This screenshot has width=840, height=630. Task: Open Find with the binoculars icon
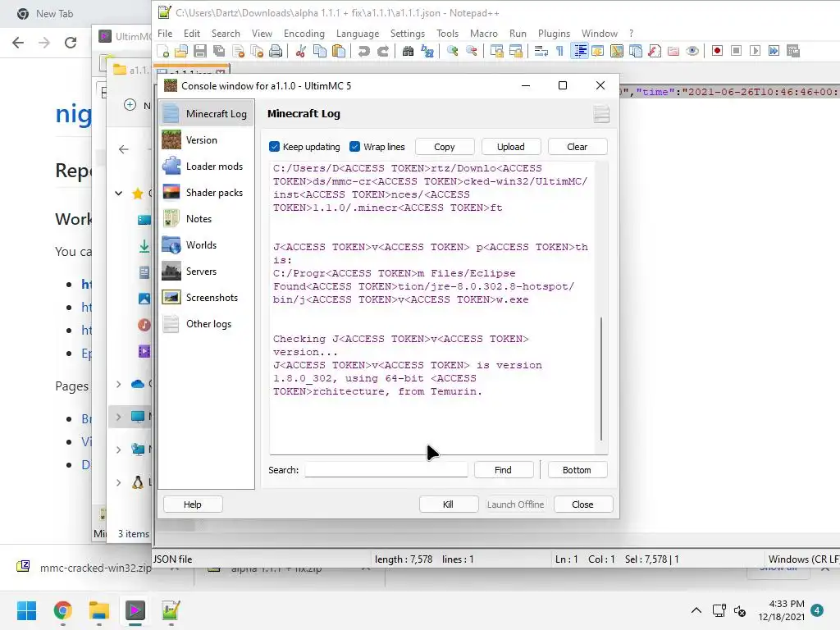coord(408,51)
